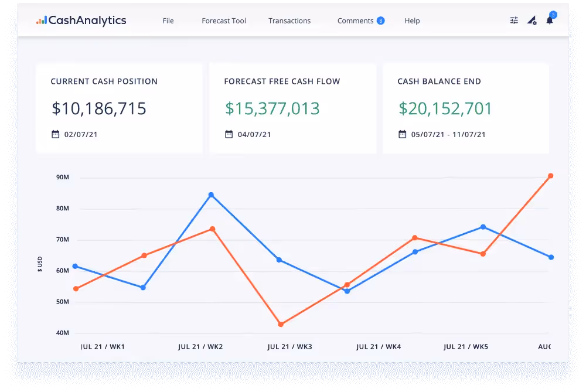Click the calendar icon under Cash Balance End
The width and height of the screenshot is (586, 392).
click(x=401, y=134)
